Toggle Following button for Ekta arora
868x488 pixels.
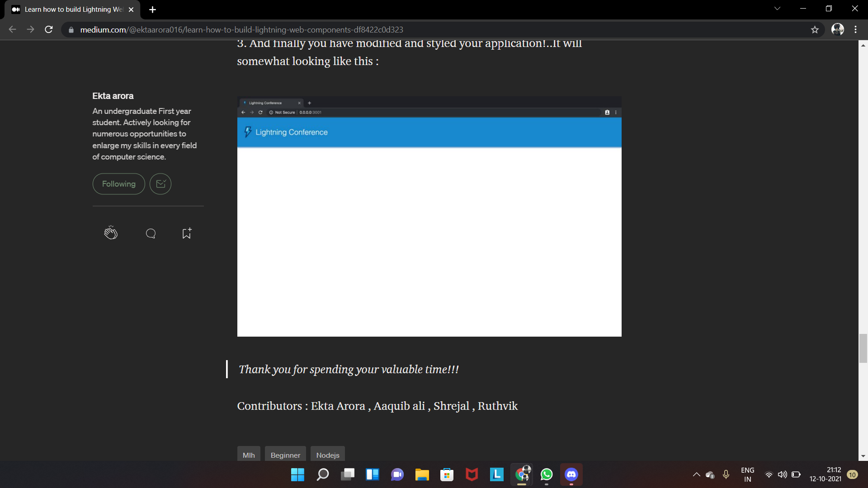[x=118, y=184]
